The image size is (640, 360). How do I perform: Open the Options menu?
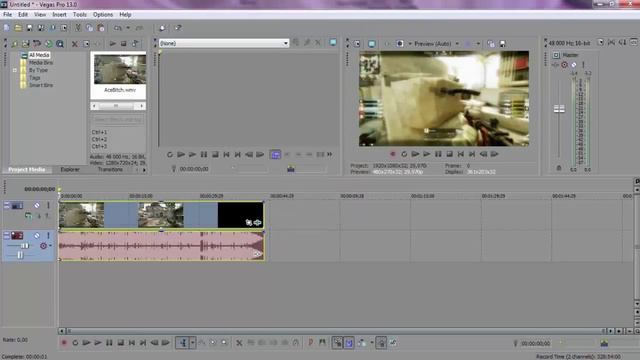point(103,14)
